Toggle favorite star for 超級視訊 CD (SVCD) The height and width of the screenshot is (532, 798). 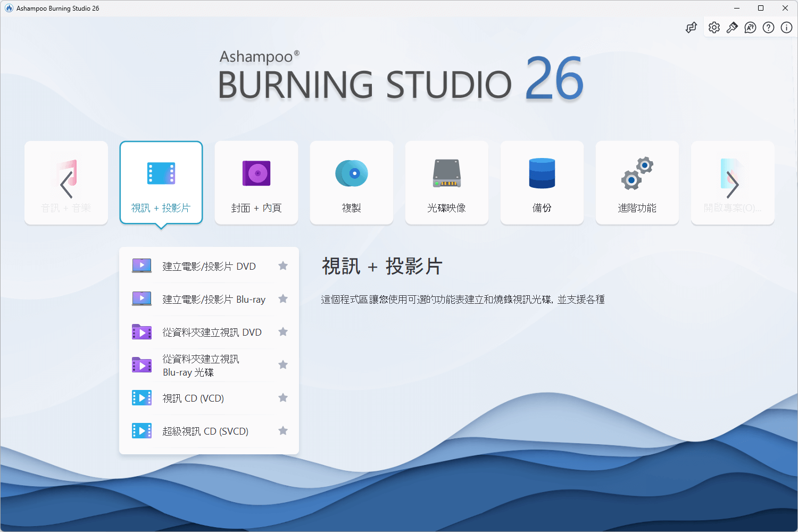click(x=283, y=430)
